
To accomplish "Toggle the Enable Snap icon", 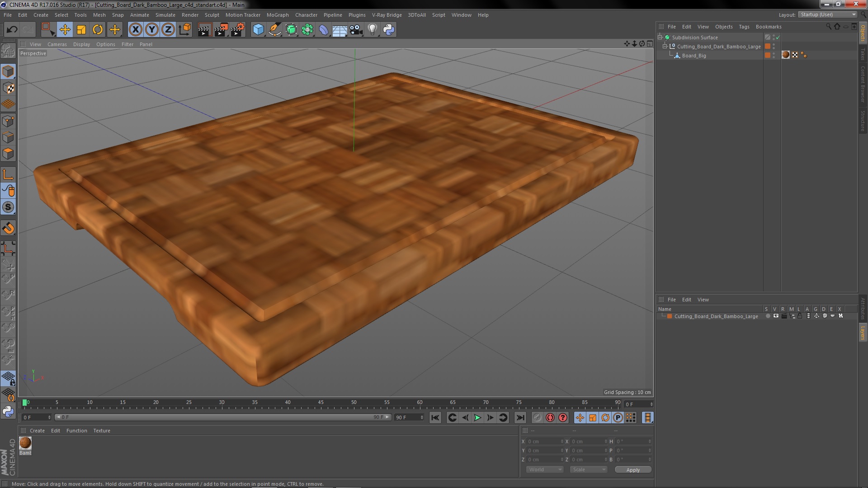I will pyautogui.click(x=8, y=207).
